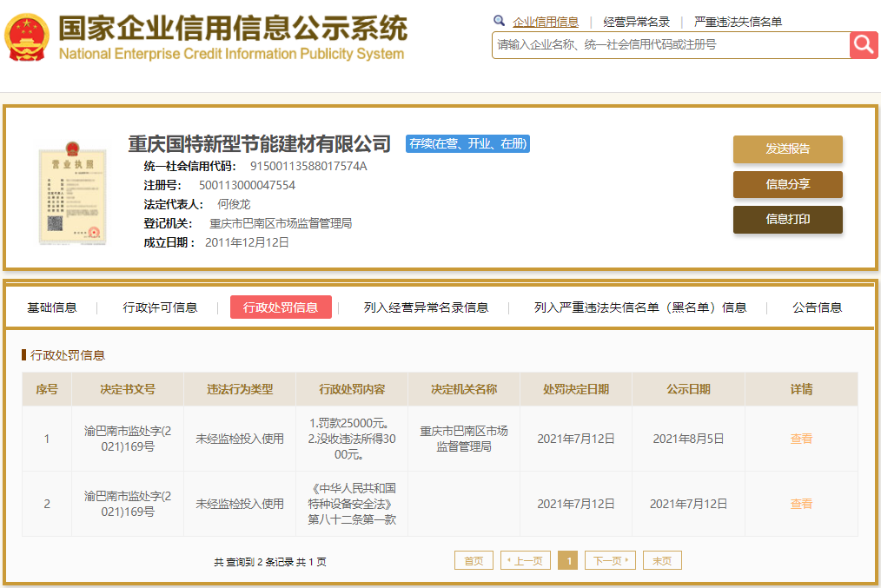Click the 详情 column header
This screenshot has height=588, width=881.
tap(801, 389)
